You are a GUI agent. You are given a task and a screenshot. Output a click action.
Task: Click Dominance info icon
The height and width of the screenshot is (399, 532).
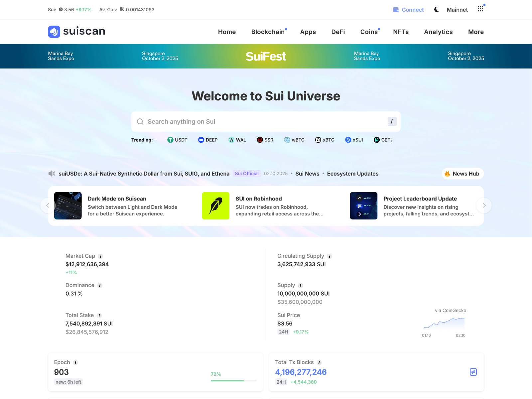tap(100, 286)
